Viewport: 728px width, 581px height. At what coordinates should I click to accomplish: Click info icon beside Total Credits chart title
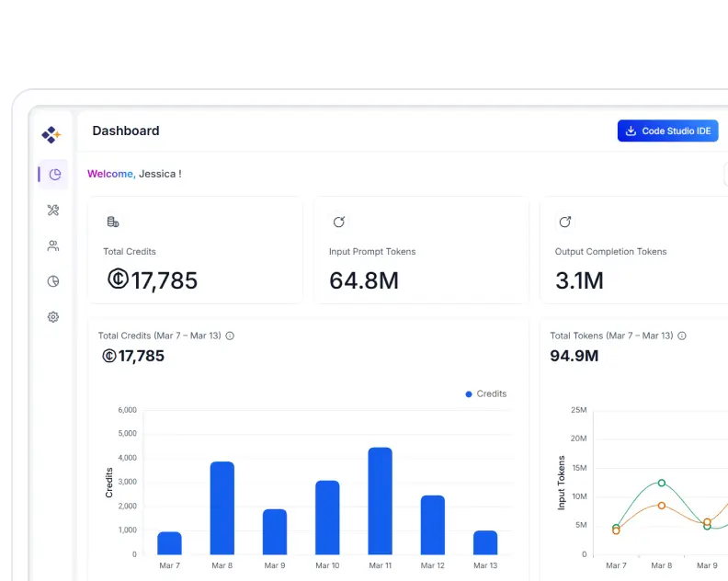[x=230, y=336]
